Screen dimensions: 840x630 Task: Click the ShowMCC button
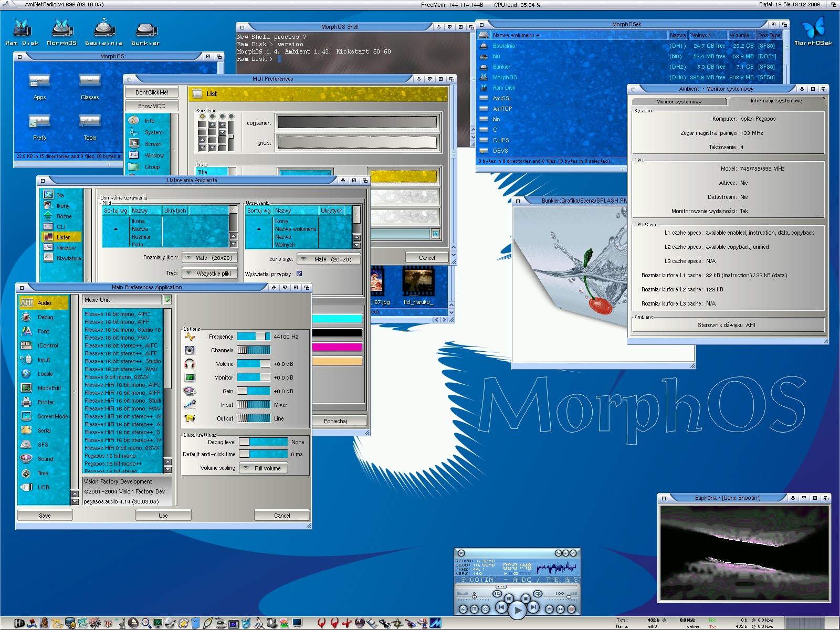tap(152, 106)
